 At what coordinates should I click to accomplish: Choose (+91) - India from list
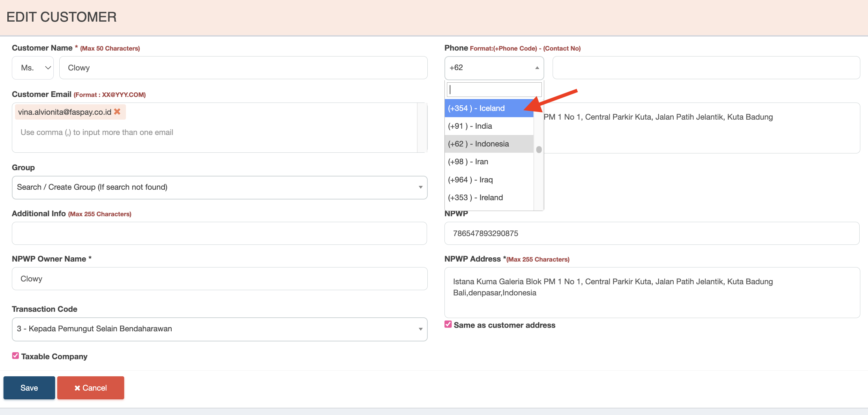click(488, 126)
